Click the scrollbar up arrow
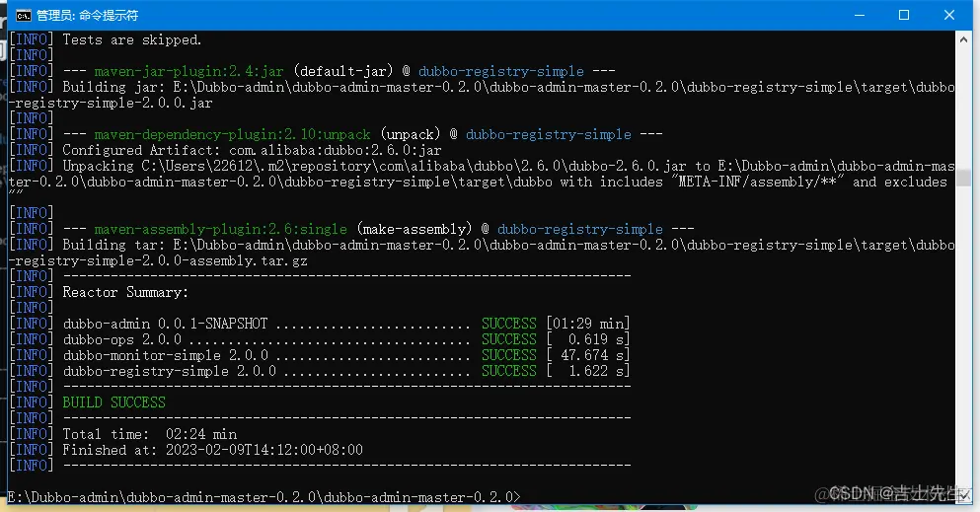The height and width of the screenshot is (512, 980). 963,38
